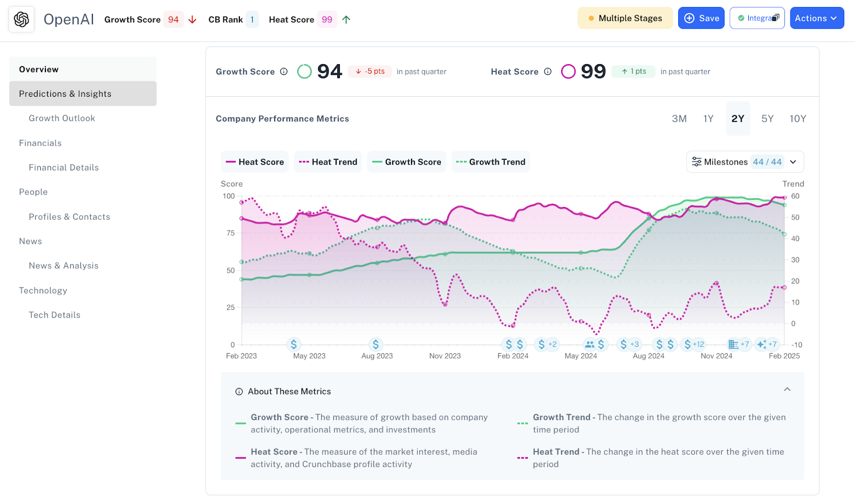
Task: Click the dollar icon left of +2 badge
Action: [541, 344]
